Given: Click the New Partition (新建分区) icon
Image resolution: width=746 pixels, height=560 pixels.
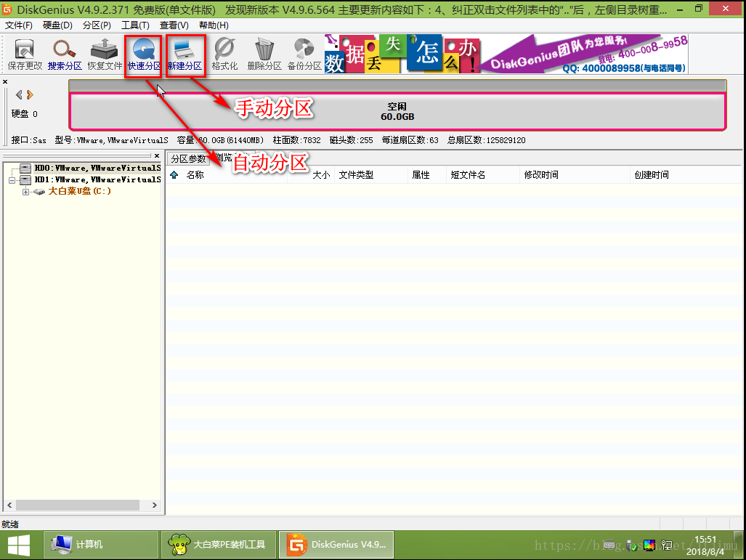Looking at the screenshot, I should click(185, 54).
